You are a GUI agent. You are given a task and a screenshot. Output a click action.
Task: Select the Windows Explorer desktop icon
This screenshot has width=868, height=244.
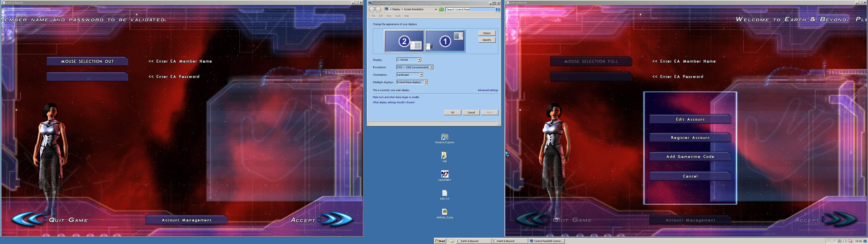coord(444,138)
